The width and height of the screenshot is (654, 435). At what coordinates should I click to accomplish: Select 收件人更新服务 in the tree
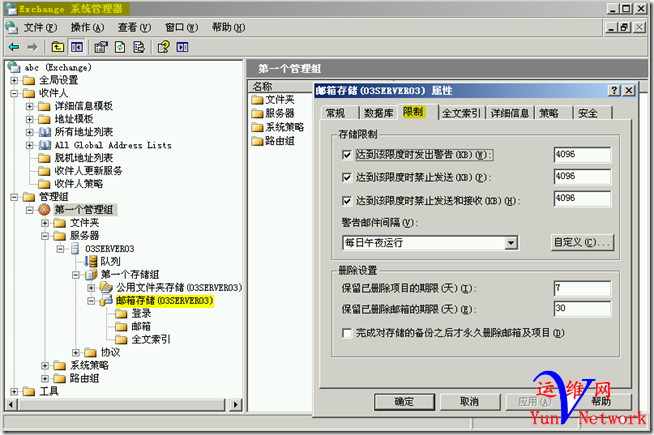88,171
